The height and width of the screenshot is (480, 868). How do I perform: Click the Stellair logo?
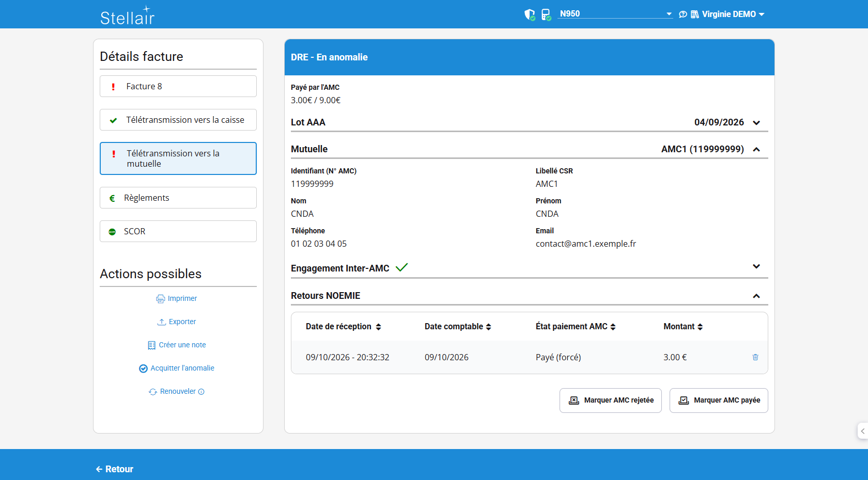[127, 15]
